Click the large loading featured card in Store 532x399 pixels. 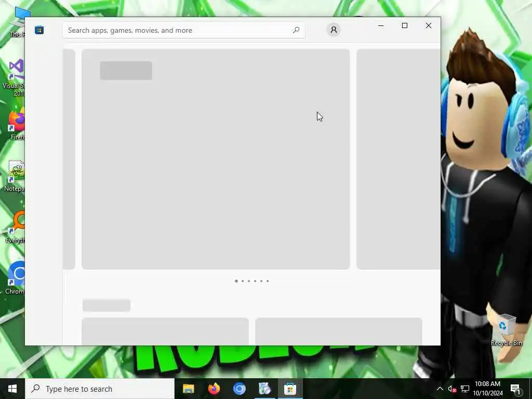[x=216, y=159]
